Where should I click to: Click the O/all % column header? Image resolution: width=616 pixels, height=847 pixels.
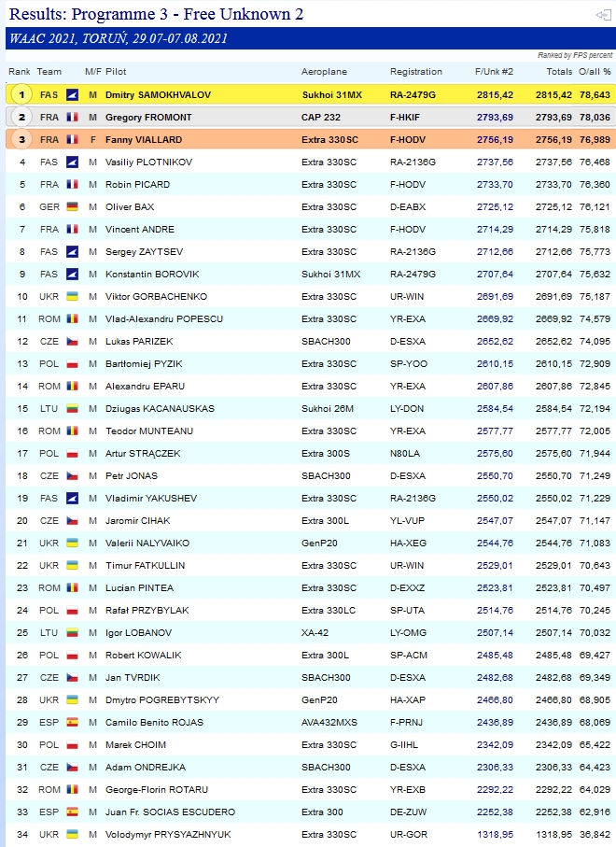595,71
